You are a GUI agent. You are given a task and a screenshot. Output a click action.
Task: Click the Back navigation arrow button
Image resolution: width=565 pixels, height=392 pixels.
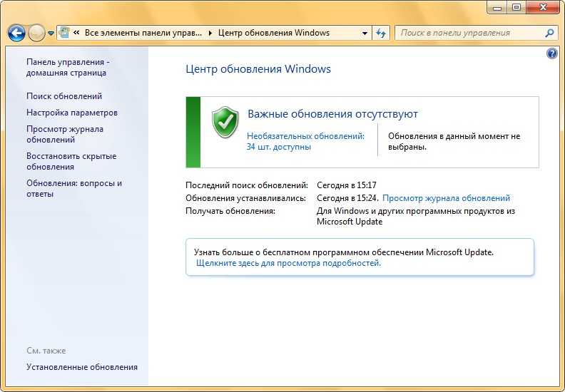16,33
